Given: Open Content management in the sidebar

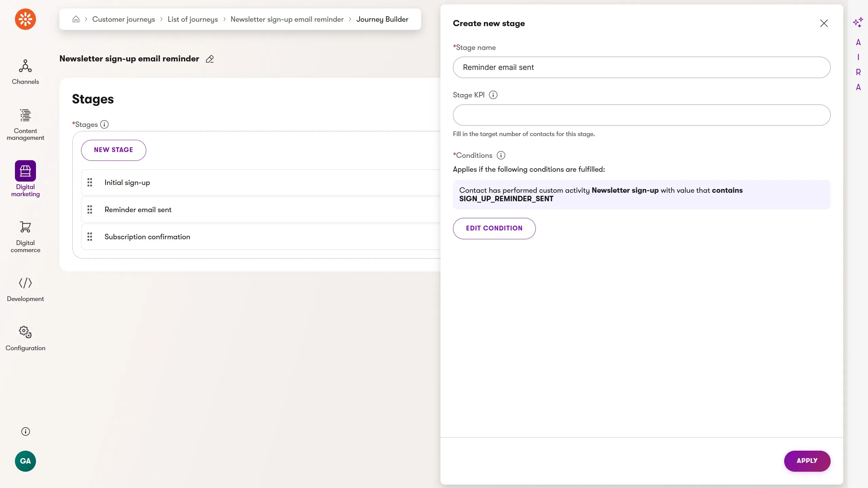Looking at the screenshot, I should click(25, 124).
